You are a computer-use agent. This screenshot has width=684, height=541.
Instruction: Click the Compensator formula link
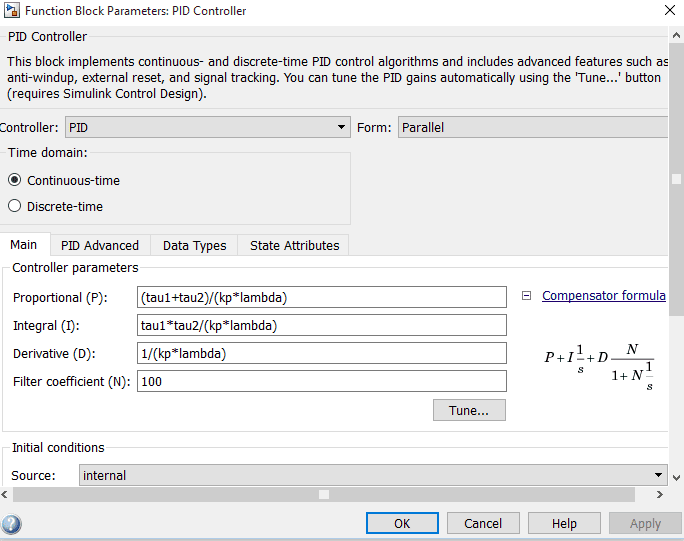(603, 296)
